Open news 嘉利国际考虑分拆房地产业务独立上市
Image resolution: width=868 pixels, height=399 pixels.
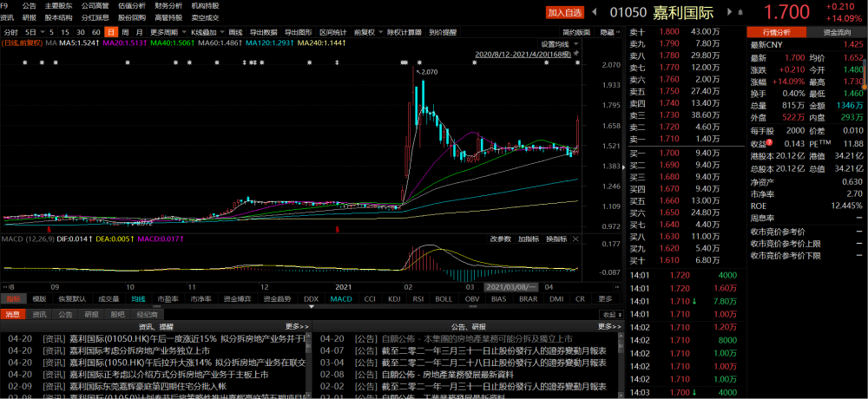[x=140, y=350]
